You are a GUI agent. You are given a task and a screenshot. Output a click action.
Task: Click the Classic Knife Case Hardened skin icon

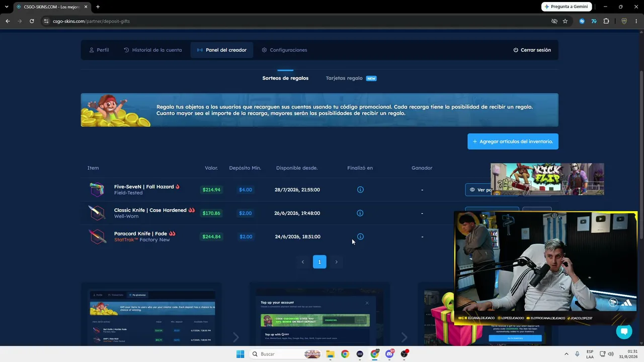[x=97, y=213]
